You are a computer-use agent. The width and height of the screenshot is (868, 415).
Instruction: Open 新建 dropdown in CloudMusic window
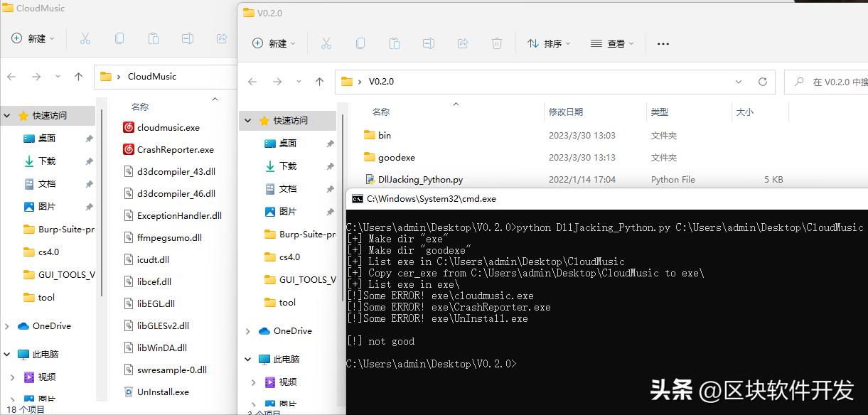coord(33,38)
